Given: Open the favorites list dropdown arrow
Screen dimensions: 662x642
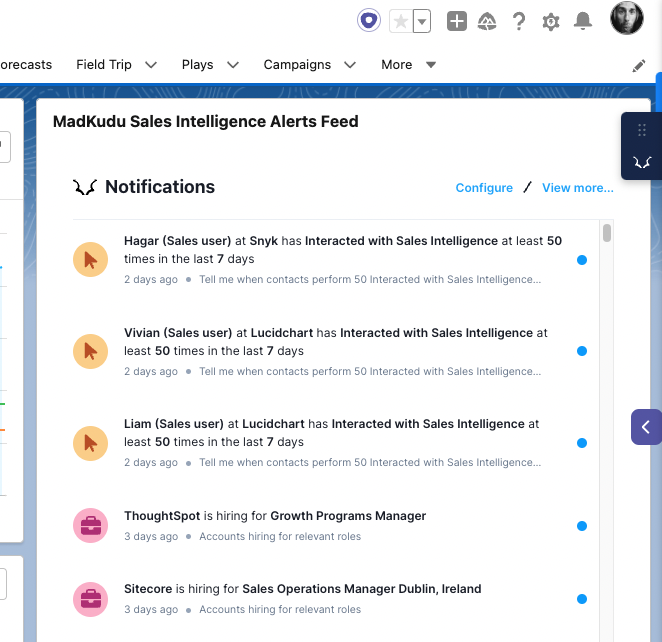Looking at the screenshot, I should pyautogui.click(x=422, y=21).
